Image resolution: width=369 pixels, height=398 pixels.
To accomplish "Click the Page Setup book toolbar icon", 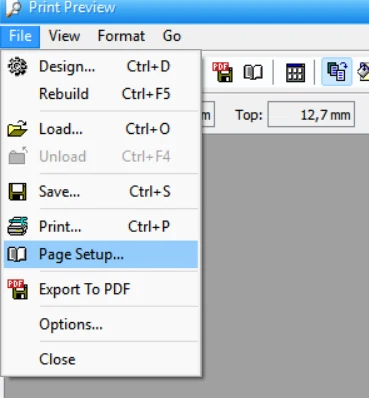I will point(253,72).
